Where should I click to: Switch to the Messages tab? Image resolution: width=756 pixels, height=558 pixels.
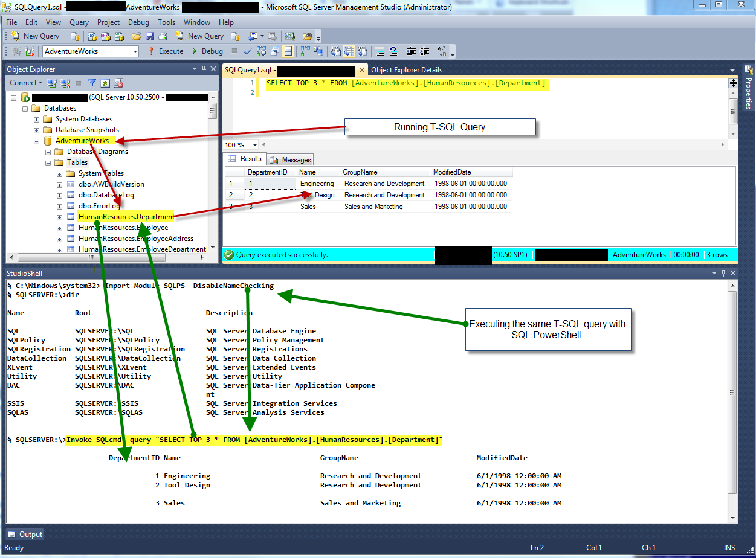[x=291, y=159]
